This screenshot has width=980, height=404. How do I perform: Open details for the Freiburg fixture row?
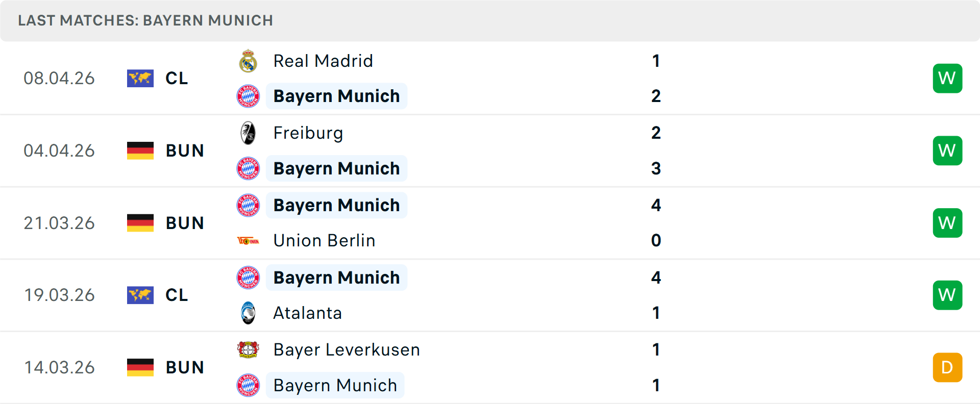tap(510, 150)
